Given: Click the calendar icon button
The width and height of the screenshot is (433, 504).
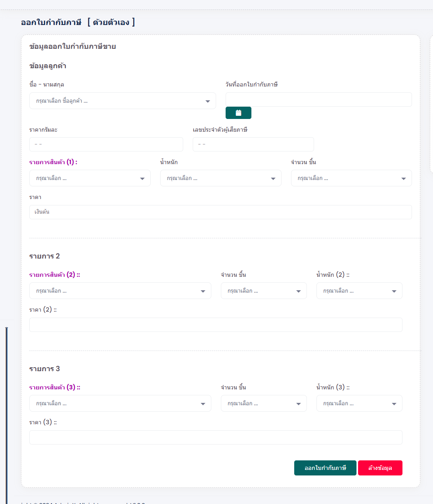Looking at the screenshot, I should [238, 113].
